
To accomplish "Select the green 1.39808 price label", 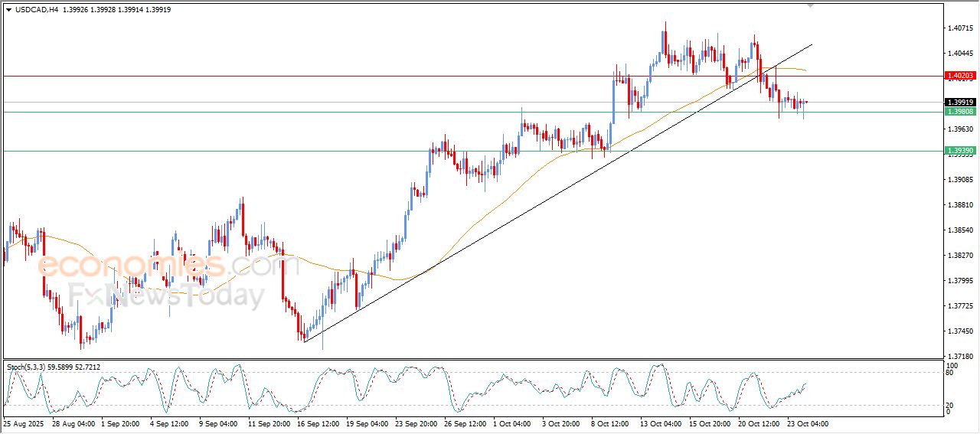I will tap(959, 112).
